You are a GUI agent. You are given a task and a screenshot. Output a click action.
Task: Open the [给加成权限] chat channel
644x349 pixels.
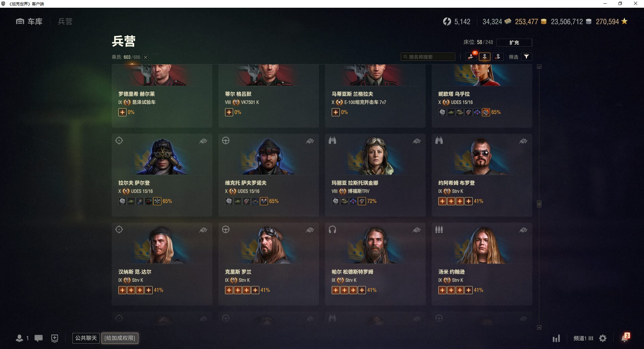[x=120, y=338]
